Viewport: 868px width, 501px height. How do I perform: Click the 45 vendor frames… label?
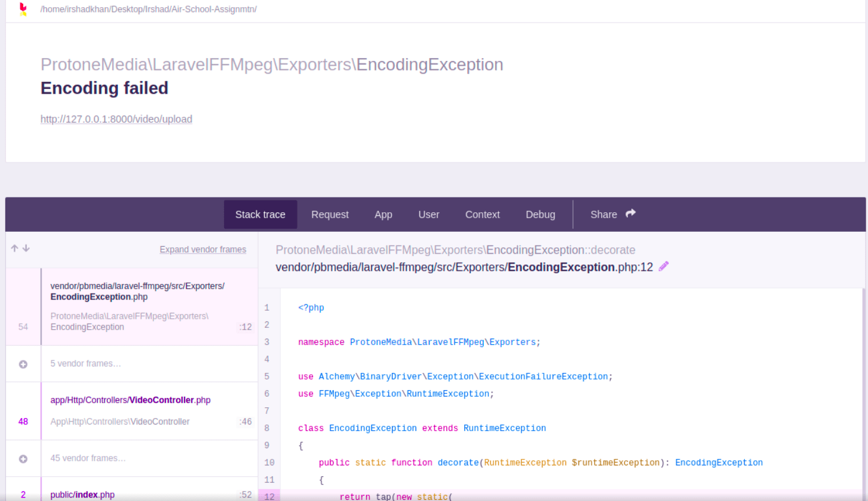[x=88, y=458]
